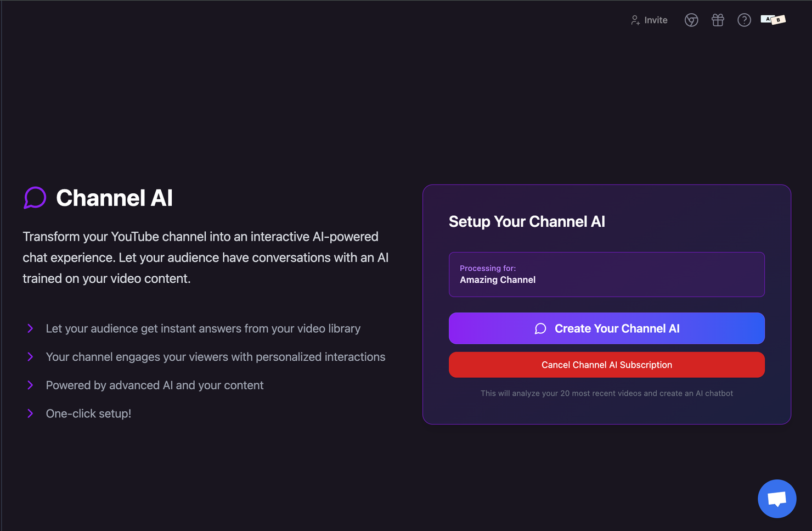The image size is (812, 531).
Task: Click the chevron beside "Let your audience get instant answers"
Action: pos(30,328)
